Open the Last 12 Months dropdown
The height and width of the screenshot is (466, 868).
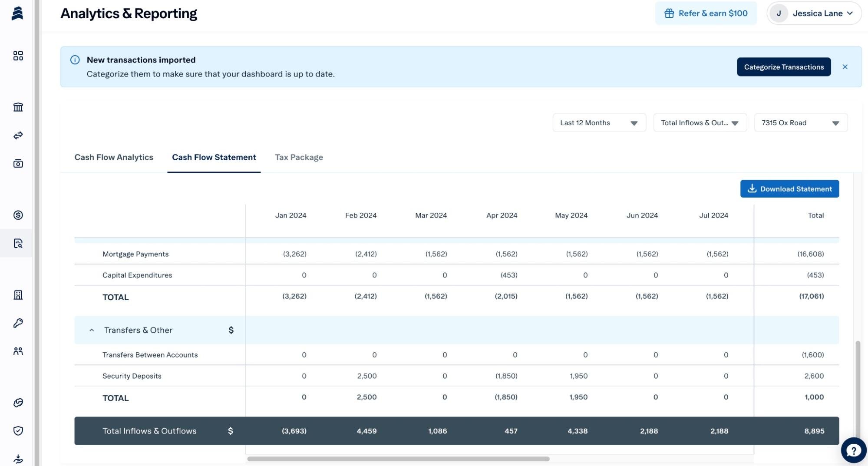point(599,123)
